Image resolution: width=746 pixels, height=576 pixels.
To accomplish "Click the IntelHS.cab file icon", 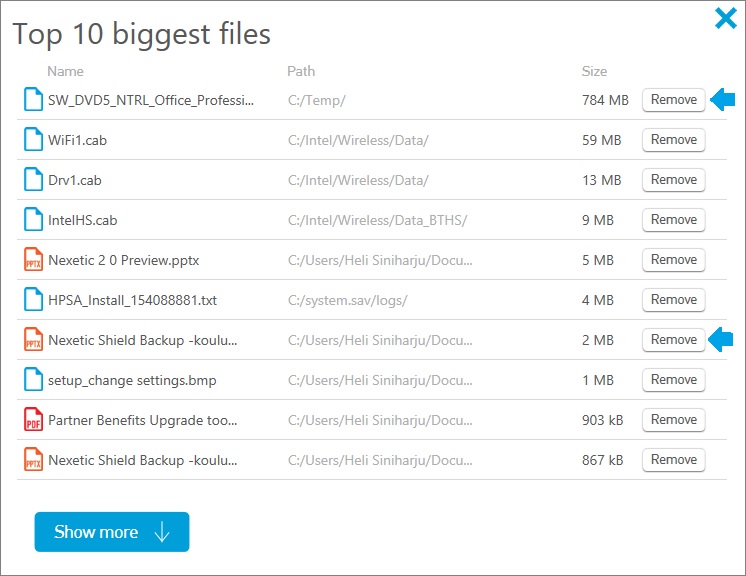I will (33, 219).
